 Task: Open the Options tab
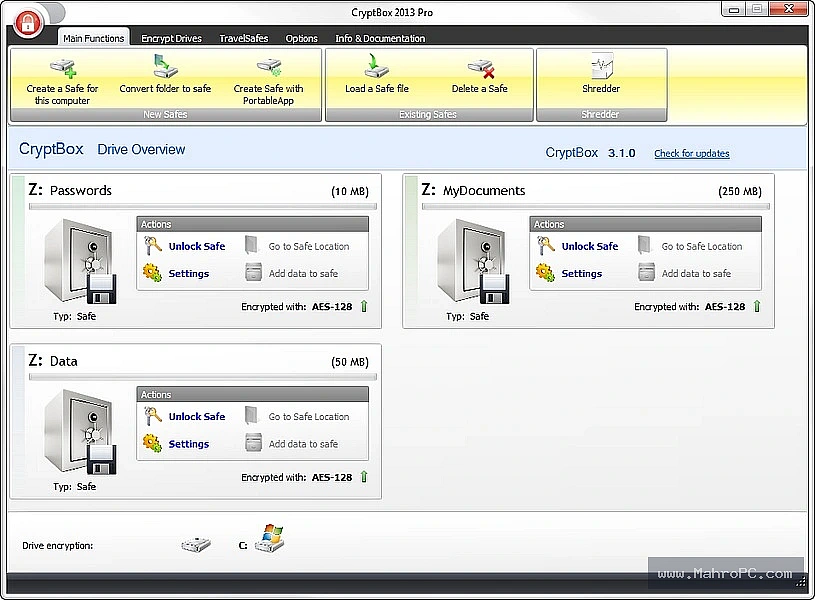coord(301,38)
